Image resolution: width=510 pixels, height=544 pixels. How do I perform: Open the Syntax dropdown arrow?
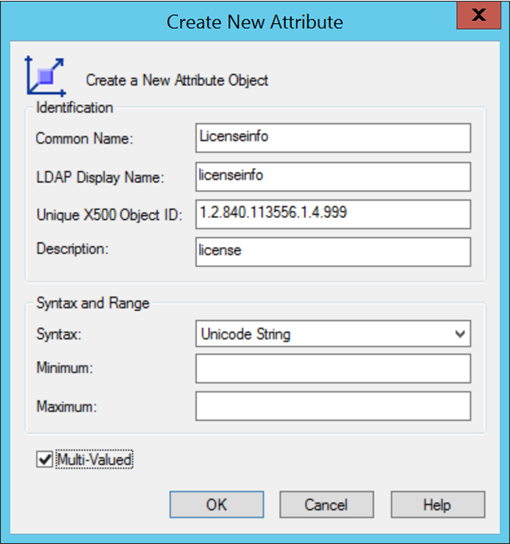(460, 334)
